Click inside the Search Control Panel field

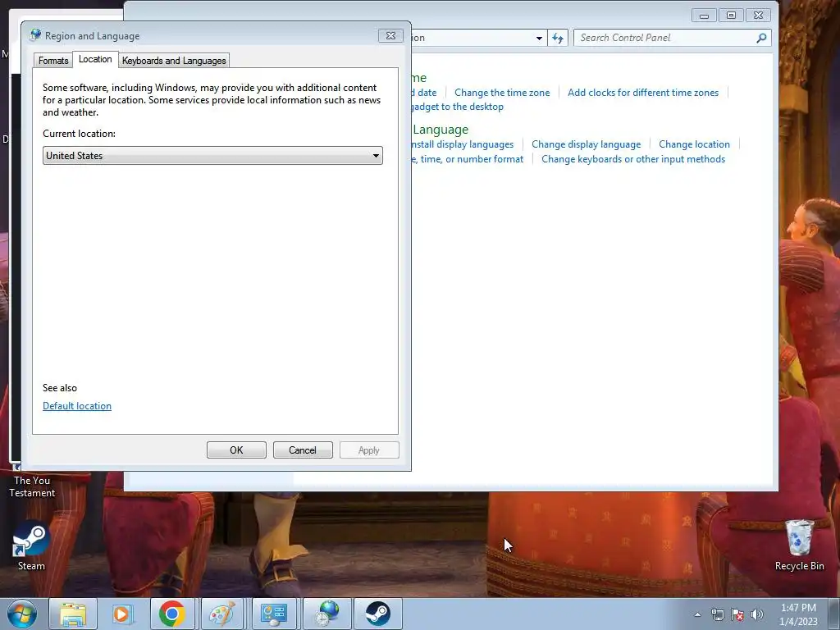point(665,38)
